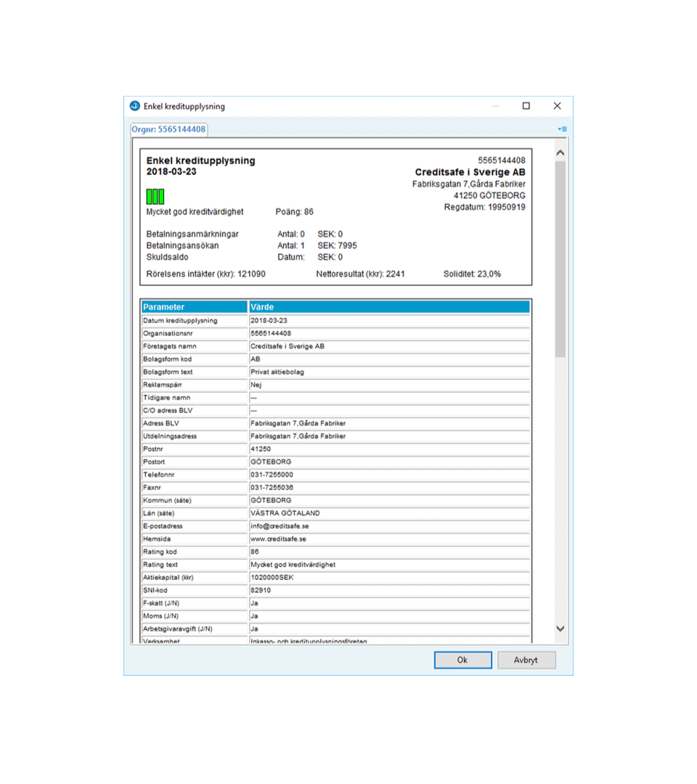Click 'Bolagsform kod' value AB
This screenshot has width=697, height=784.
tap(389, 359)
